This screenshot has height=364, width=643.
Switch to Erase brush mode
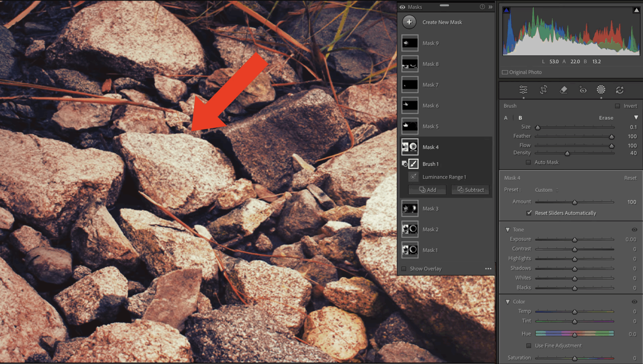point(606,118)
